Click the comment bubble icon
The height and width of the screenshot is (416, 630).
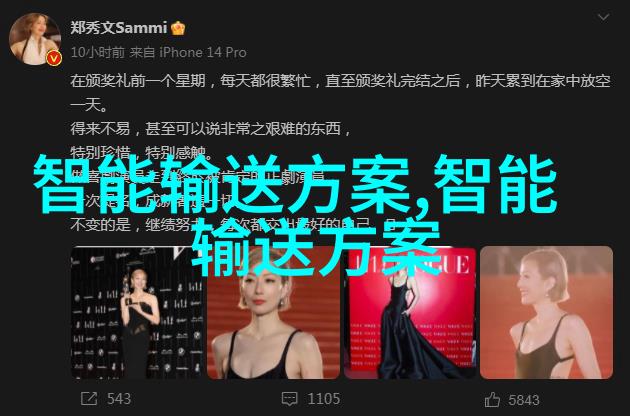click(x=289, y=399)
